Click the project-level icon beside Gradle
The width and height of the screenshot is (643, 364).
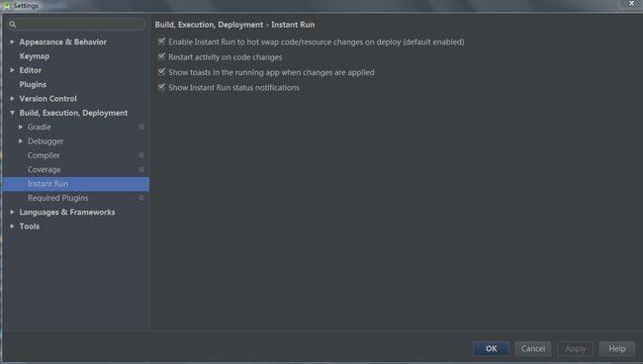141,127
